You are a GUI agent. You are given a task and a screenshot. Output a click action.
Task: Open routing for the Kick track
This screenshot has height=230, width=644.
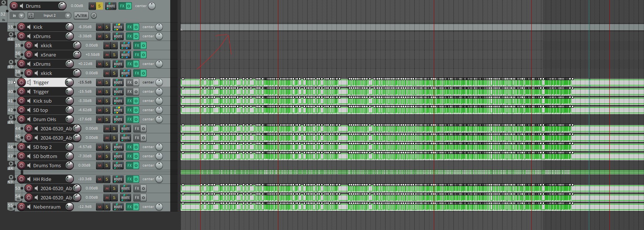pyautogui.click(x=118, y=27)
